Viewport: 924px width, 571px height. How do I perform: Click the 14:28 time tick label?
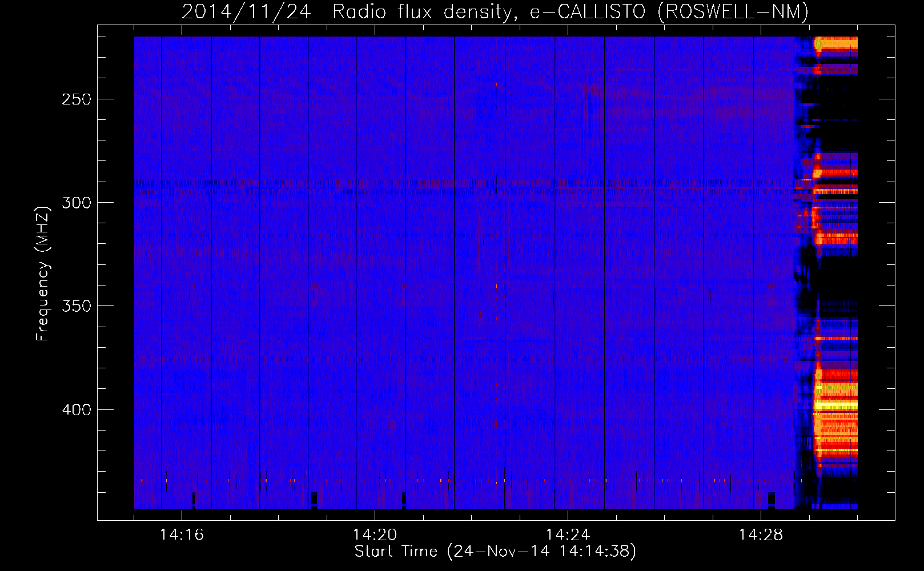pos(761,535)
